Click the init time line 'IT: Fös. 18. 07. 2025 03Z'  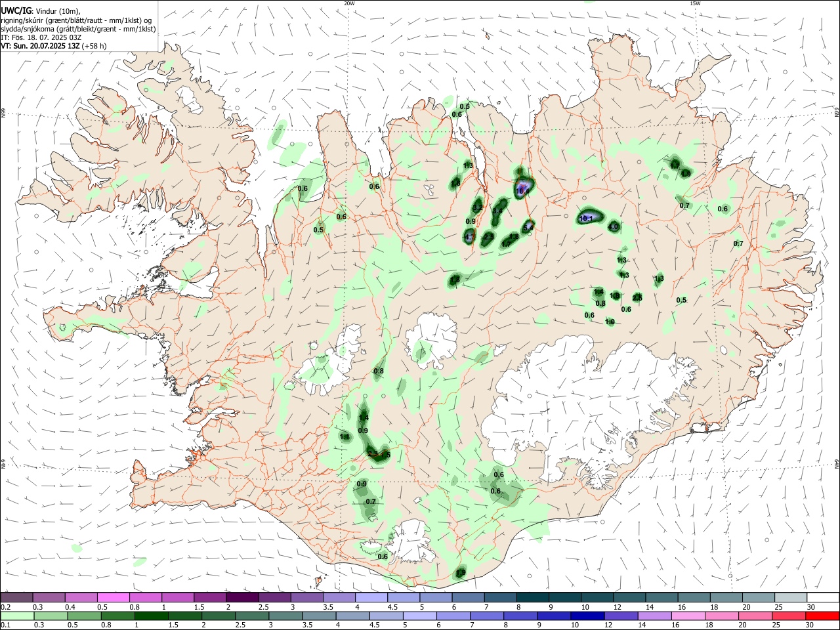point(41,37)
